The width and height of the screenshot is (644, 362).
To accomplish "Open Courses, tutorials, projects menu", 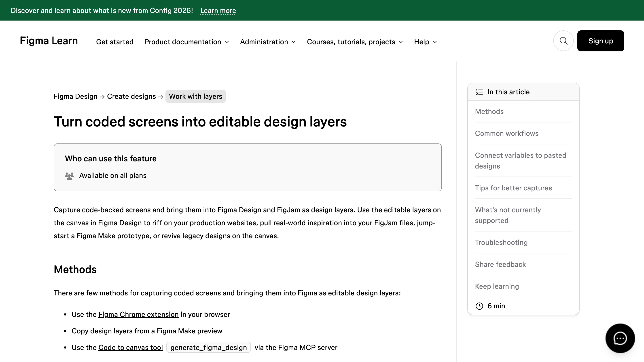I will [351, 42].
